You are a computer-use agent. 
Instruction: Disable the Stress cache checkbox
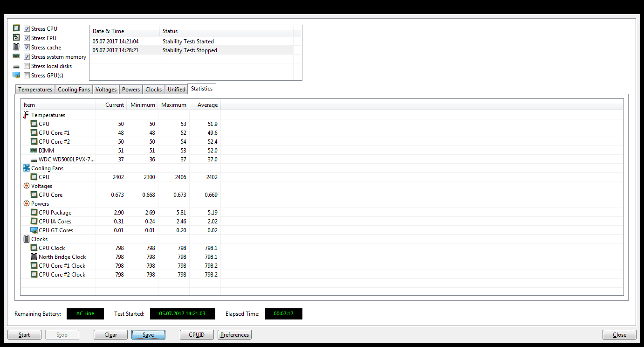coord(27,48)
